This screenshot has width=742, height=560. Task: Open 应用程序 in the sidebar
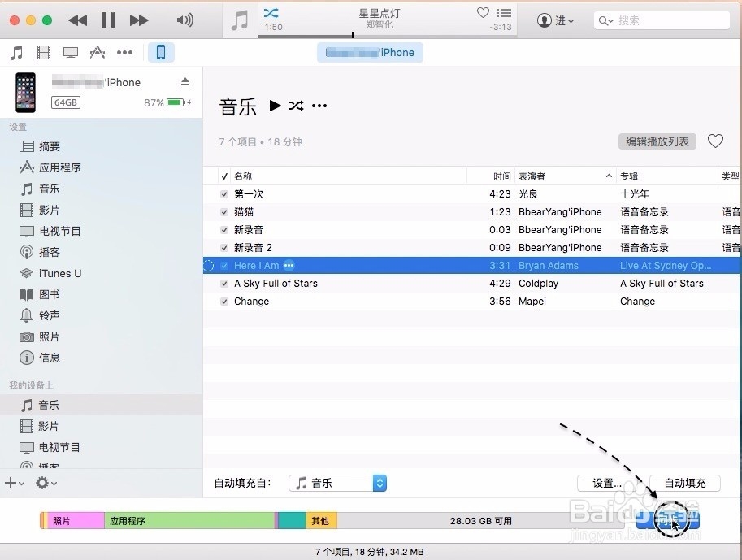pyautogui.click(x=50, y=167)
